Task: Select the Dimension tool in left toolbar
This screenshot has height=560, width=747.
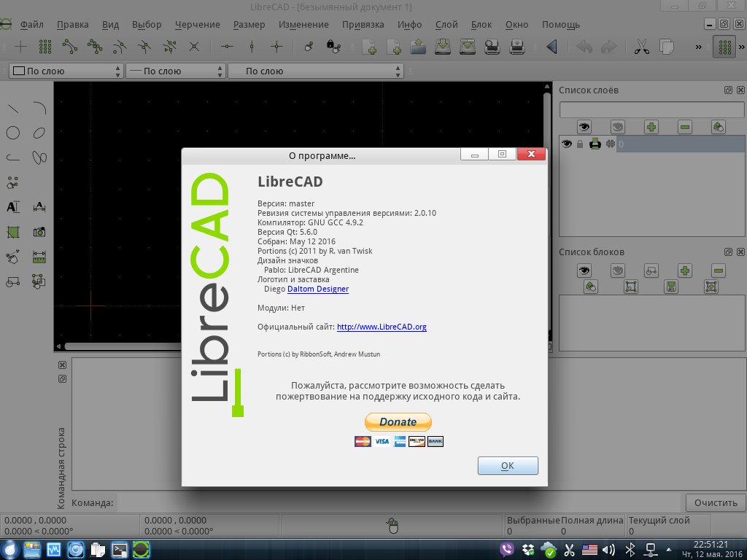Action: pyautogui.click(x=39, y=207)
